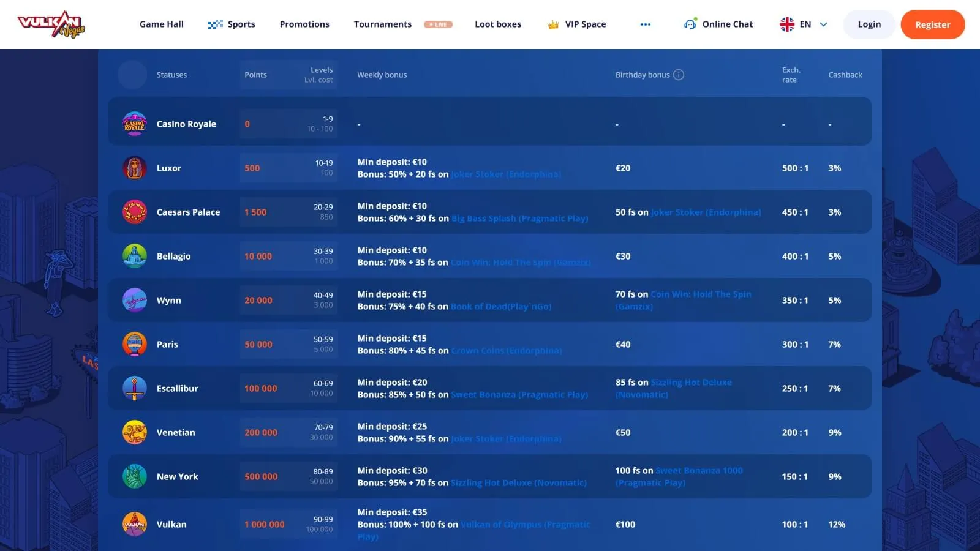Image resolution: width=980 pixels, height=551 pixels.
Task: Click the Venetian mask status icon
Action: [135, 432]
